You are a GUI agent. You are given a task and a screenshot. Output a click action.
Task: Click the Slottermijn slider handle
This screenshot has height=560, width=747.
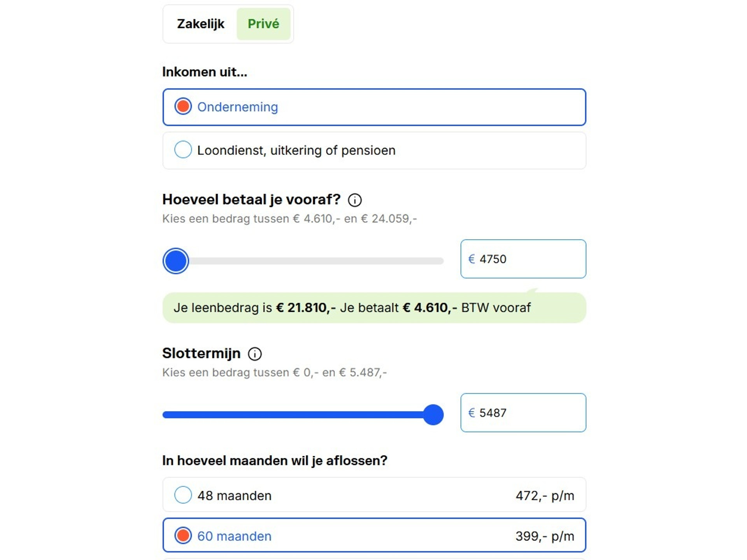click(433, 415)
